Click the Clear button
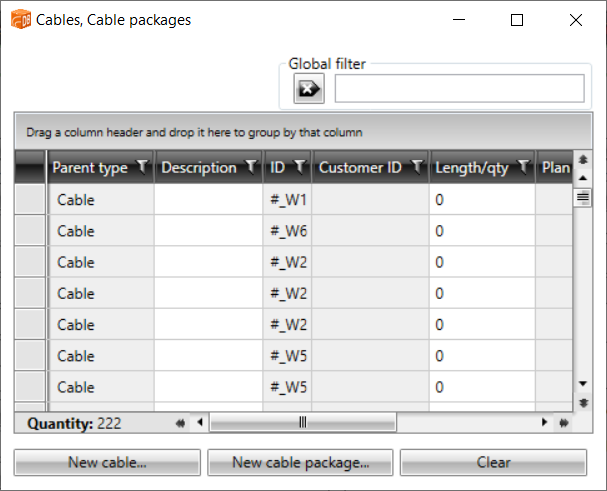 (x=493, y=462)
